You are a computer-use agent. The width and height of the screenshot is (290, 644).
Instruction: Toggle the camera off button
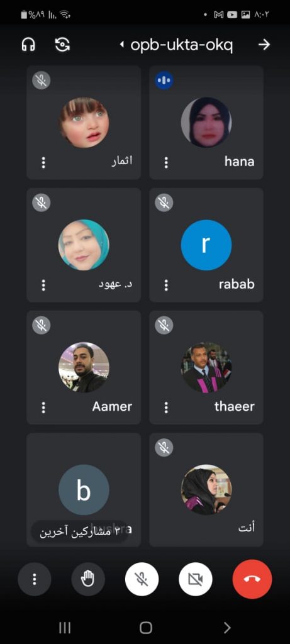[196, 579]
